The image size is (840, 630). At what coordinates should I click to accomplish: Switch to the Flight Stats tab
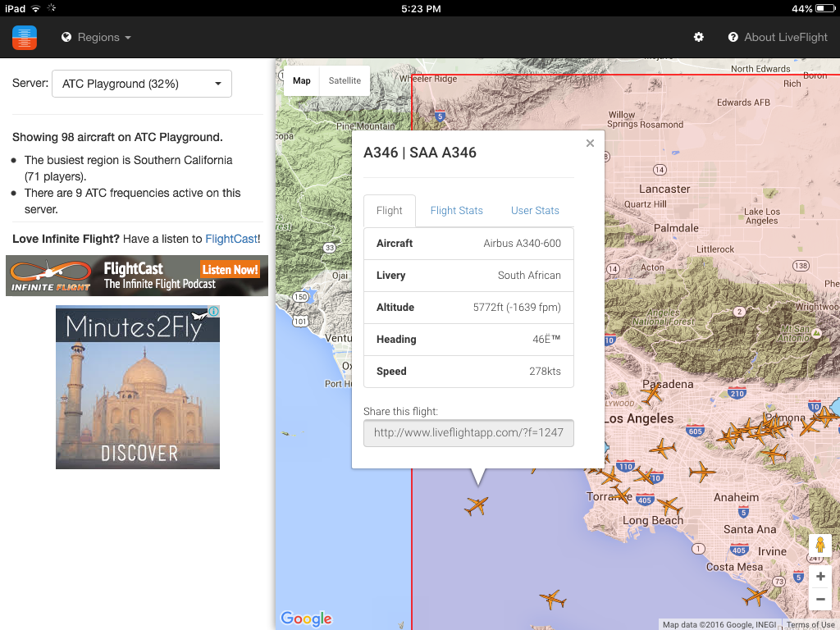(456, 211)
